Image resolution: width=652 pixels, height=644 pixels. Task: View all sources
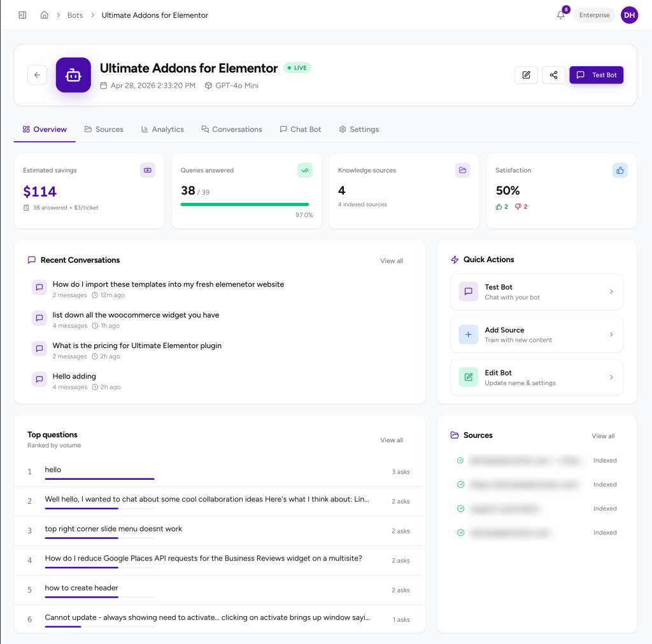pos(603,436)
